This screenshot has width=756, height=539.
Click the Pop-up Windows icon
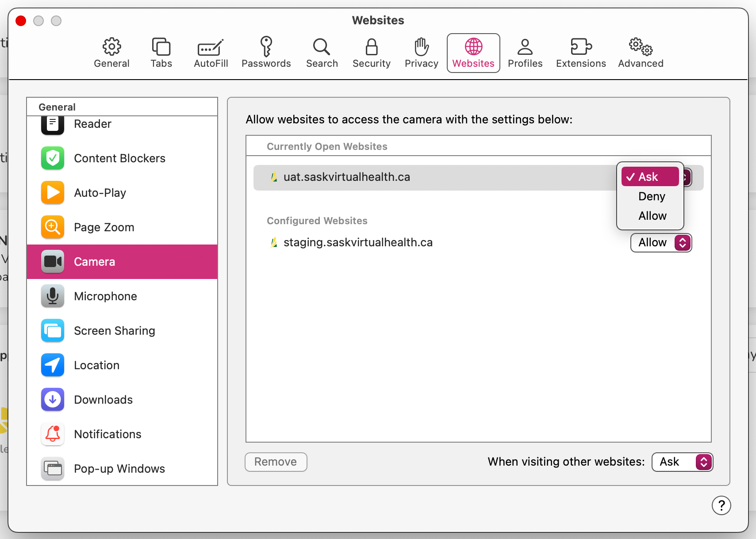[x=53, y=469]
